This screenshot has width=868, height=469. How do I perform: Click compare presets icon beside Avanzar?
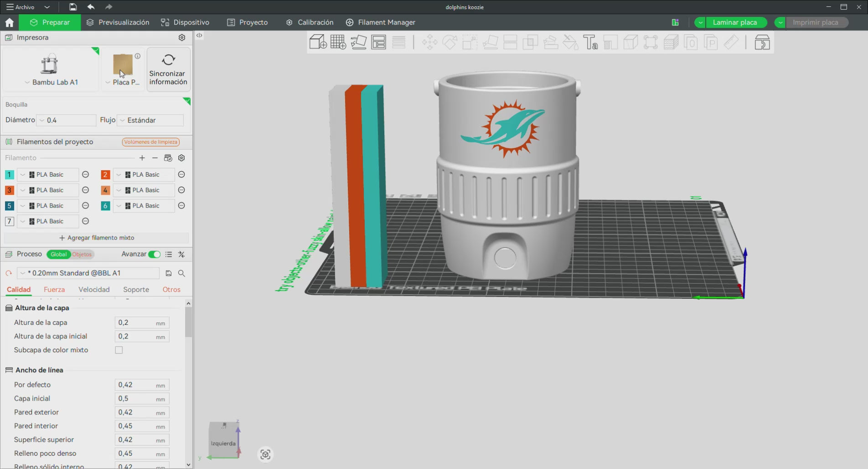tap(181, 254)
